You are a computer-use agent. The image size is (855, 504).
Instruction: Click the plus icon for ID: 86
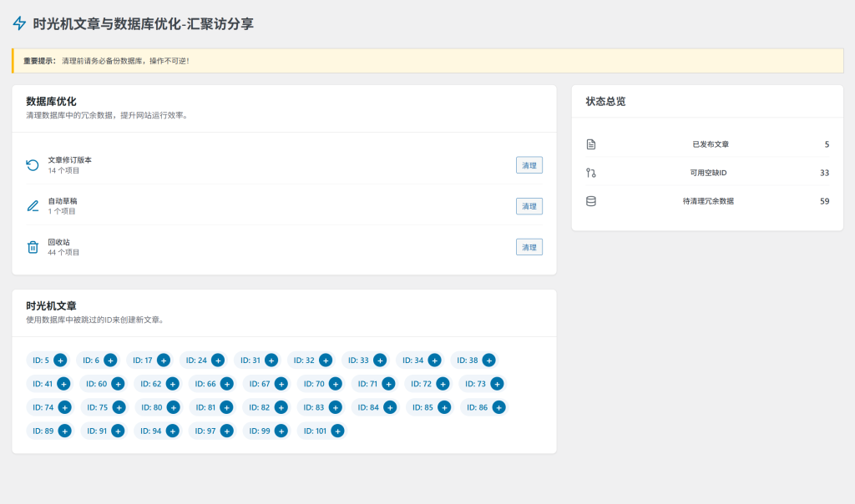pyautogui.click(x=498, y=407)
